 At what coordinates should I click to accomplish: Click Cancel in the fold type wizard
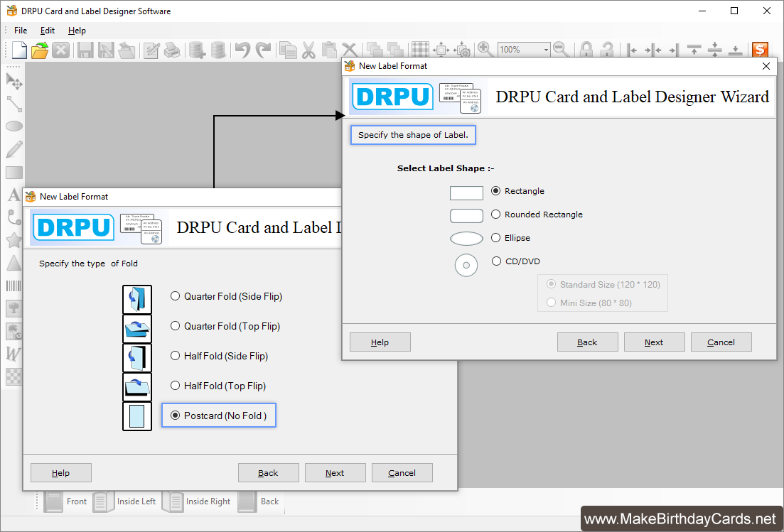402,473
